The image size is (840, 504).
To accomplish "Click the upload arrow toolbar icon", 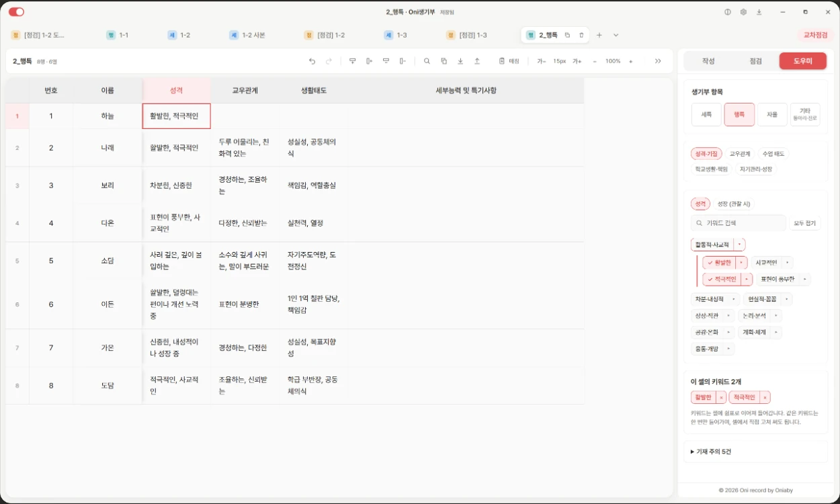I will pyautogui.click(x=477, y=61).
